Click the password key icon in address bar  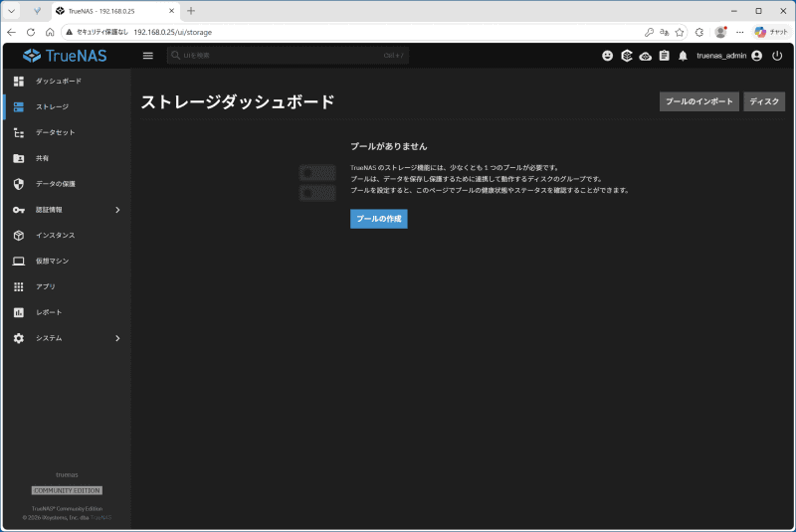tap(649, 32)
